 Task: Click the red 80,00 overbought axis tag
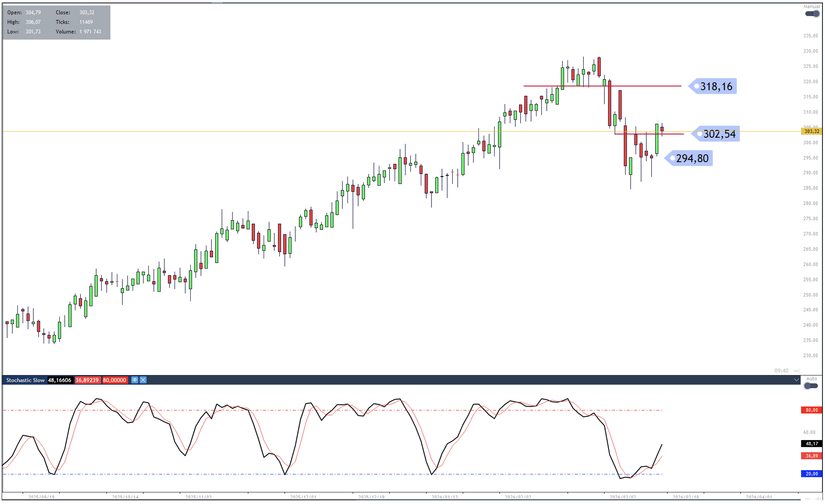(811, 410)
